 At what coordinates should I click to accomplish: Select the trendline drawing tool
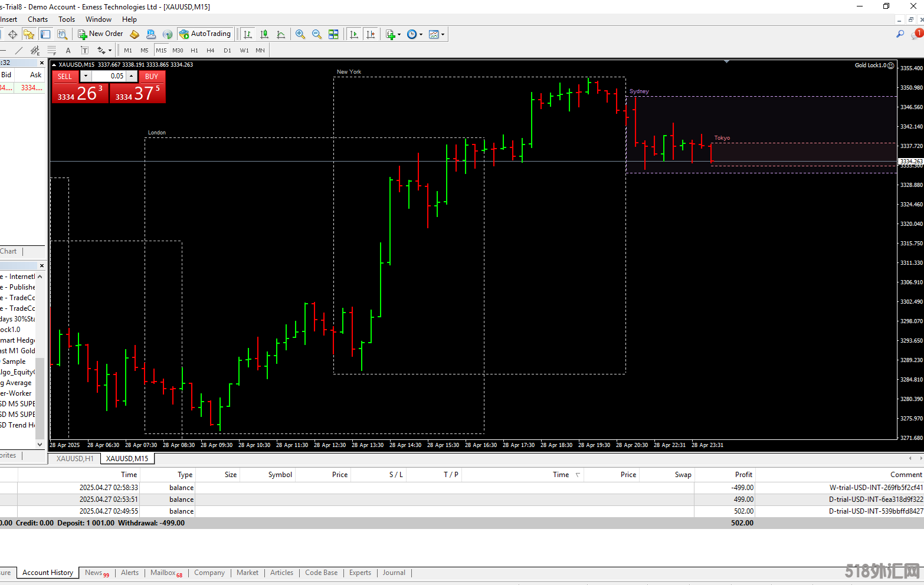[x=19, y=50]
